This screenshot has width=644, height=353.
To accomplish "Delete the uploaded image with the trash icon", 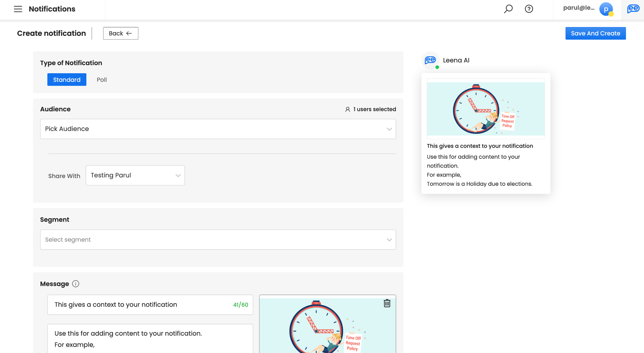I will (x=387, y=303).
